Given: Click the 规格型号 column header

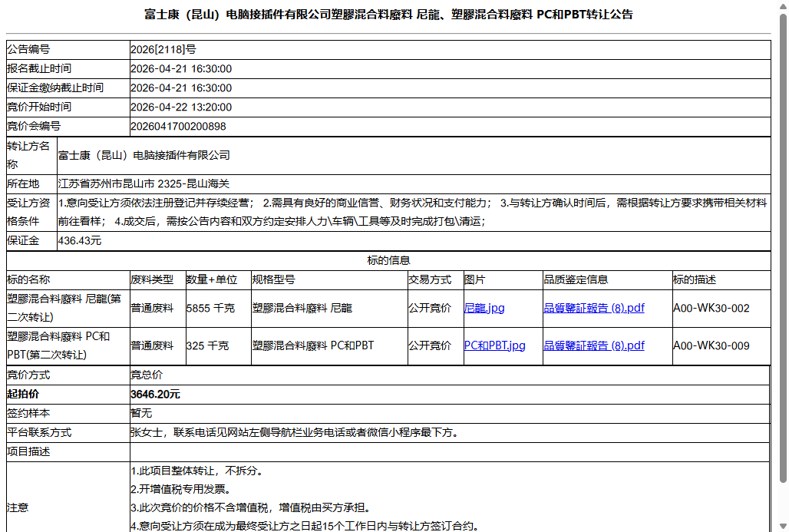Looking at the screenshot, I should click(x=274, y=279).
